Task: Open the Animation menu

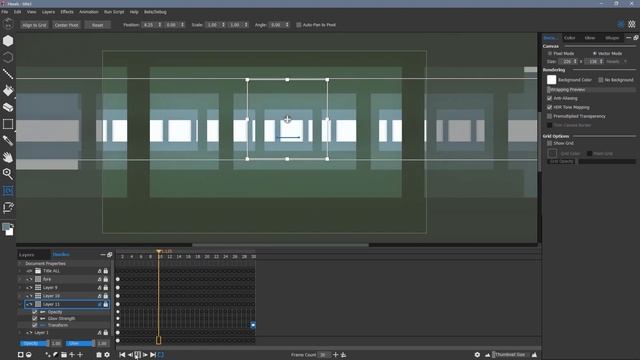Action: 89,12
